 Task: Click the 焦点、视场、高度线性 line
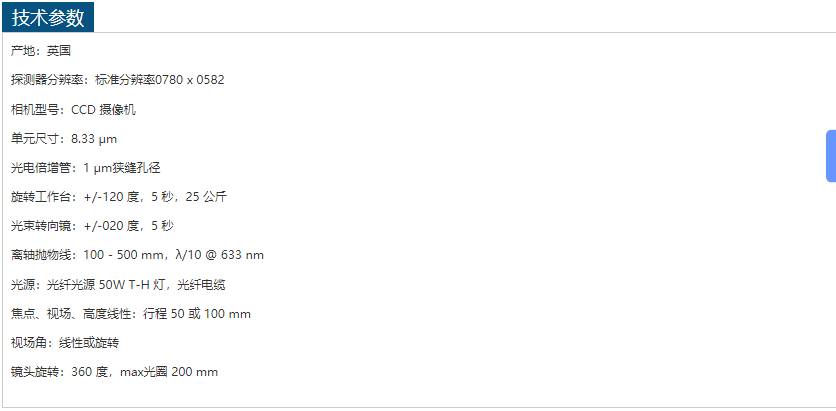point(131,314)
